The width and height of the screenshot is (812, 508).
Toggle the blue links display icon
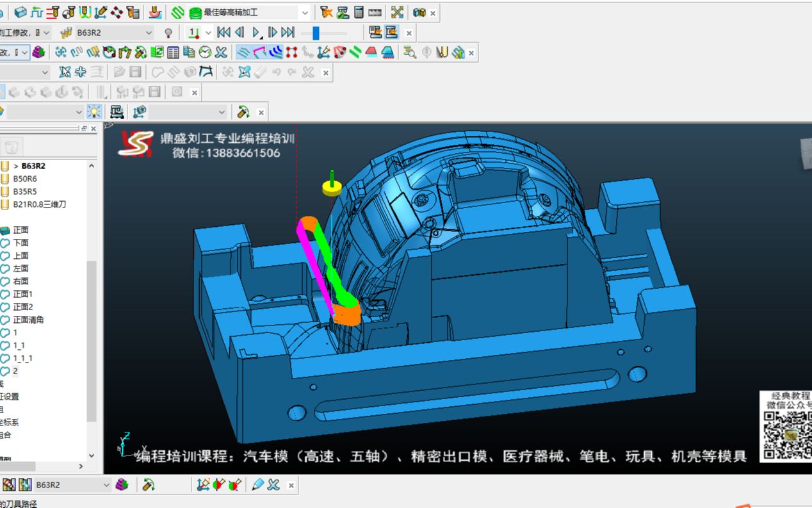(x=276, y=53)
